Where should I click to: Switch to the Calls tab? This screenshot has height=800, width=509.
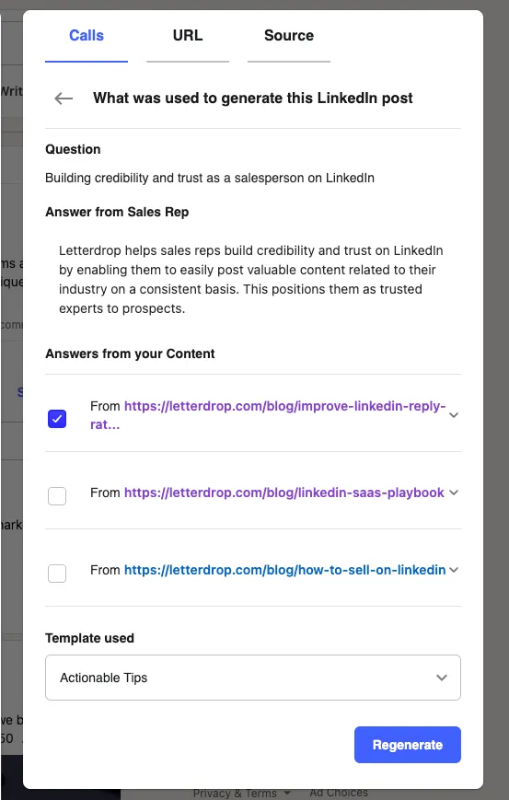[x=86, y=36]
